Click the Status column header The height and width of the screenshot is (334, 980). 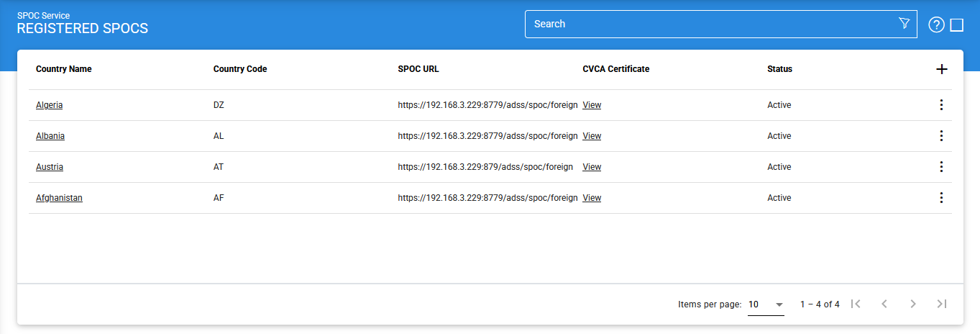[x=779, y=69]
